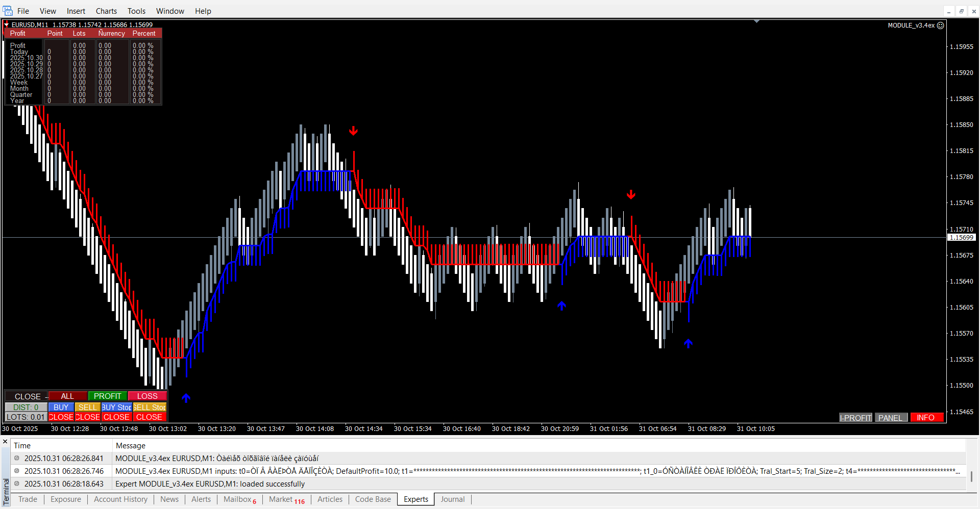The image size is (980, 509).
Task: Click the blue up arrow signal near 20:59
Action: point(562,306)
